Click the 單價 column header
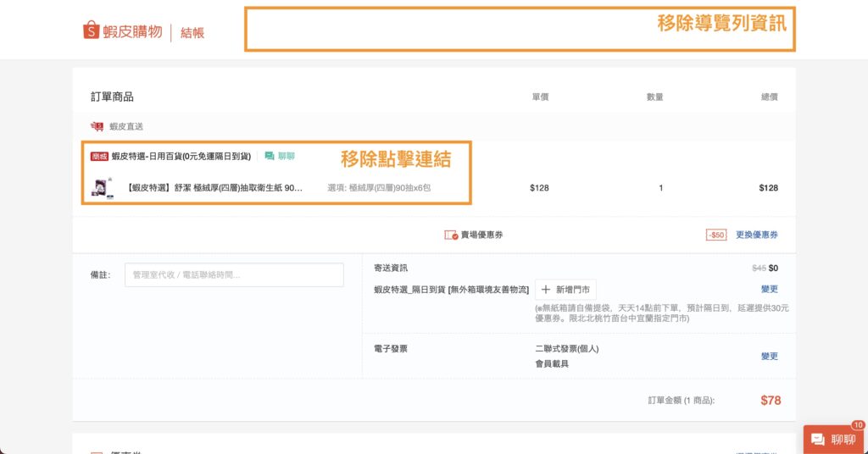868x454 pixels. click(x=540, y=97)
